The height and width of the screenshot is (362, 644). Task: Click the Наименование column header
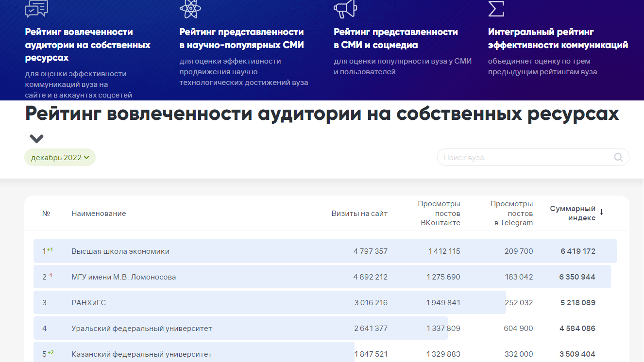click(x=99, y=214)
